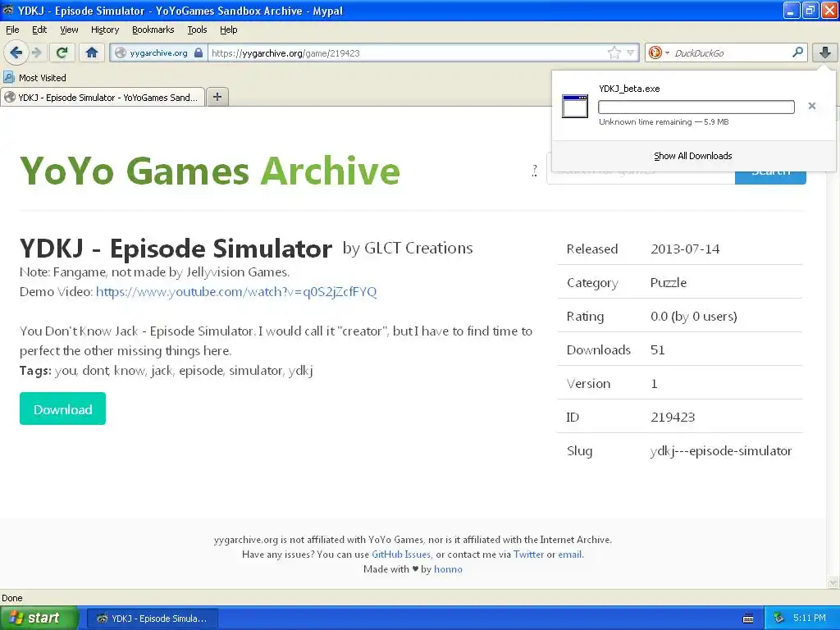Click the DuckDuckGo search input
Screen dimensions: 840x630
pyautogui.click(x=729, y=52)
